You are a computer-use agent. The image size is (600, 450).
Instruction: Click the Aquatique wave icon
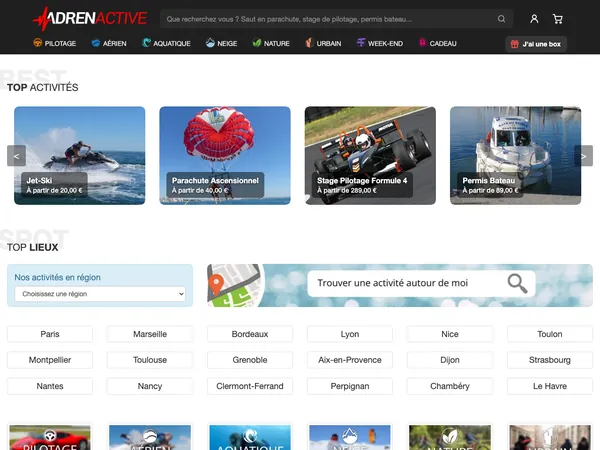pos(146,43)
